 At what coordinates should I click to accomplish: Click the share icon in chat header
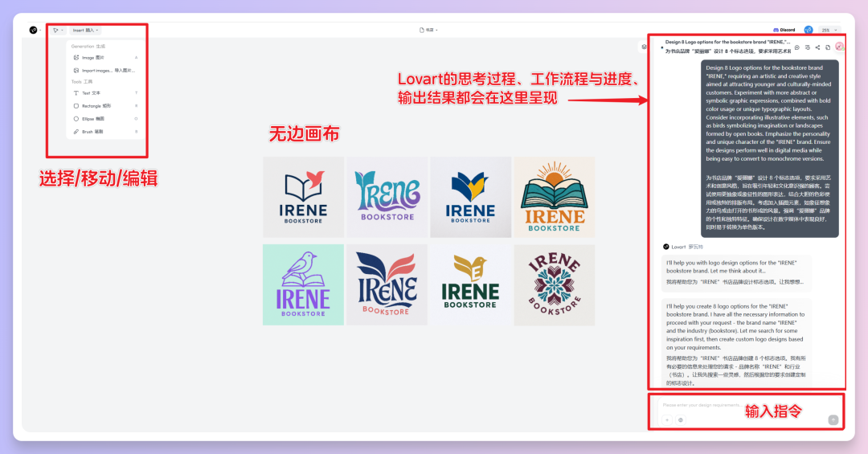pos(817,47)
